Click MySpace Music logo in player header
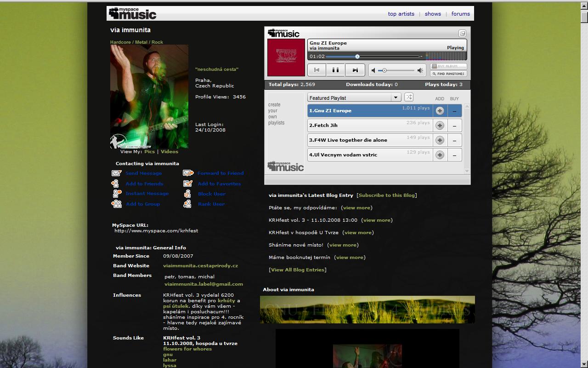The image size is (588, 368). click(283, 33)
